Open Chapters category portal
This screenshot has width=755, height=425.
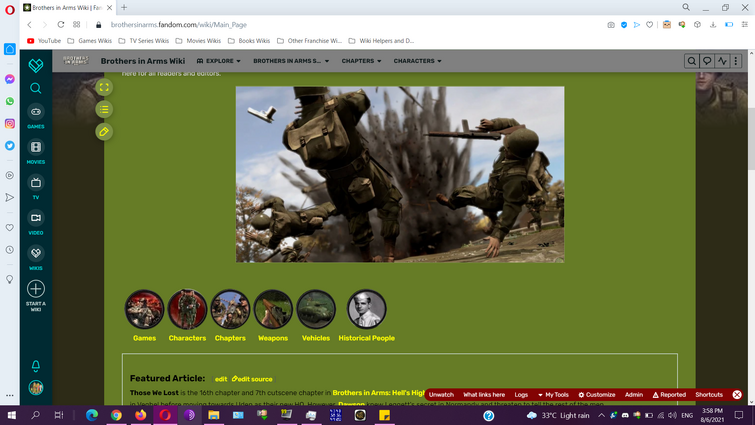click(x=230, y=316)
